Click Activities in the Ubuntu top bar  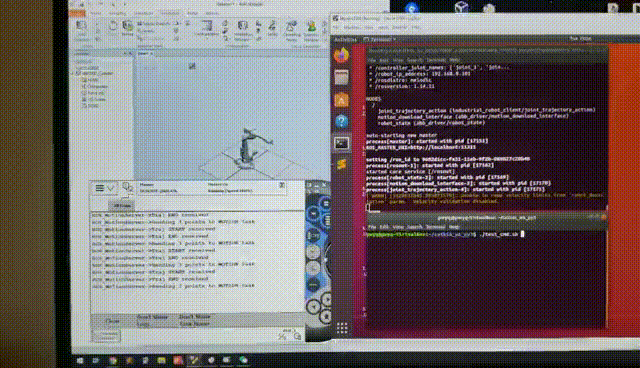(x=345, y=40)
